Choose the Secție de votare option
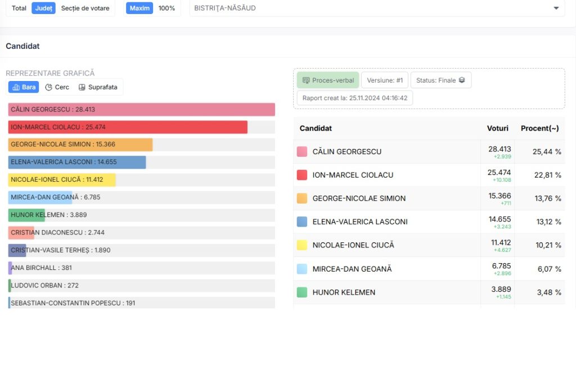Viewport: 576px width, 392px height. [x=85, y=8]
